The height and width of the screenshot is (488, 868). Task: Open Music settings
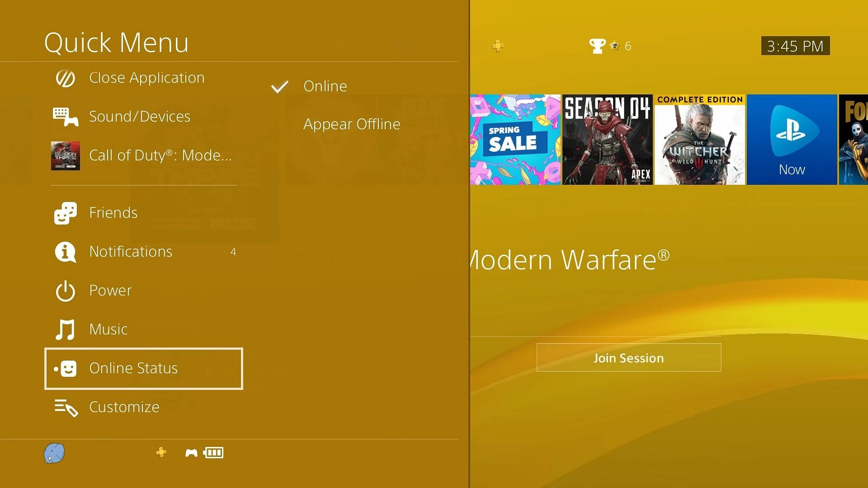click(108, 328)
